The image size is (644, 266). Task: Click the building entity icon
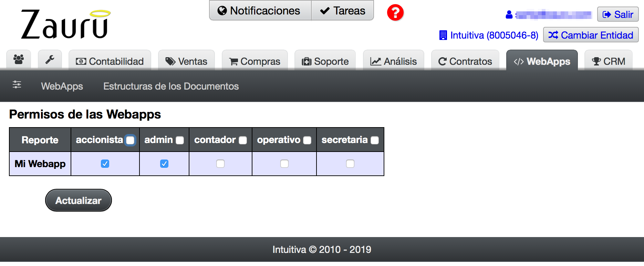(443, 35)
